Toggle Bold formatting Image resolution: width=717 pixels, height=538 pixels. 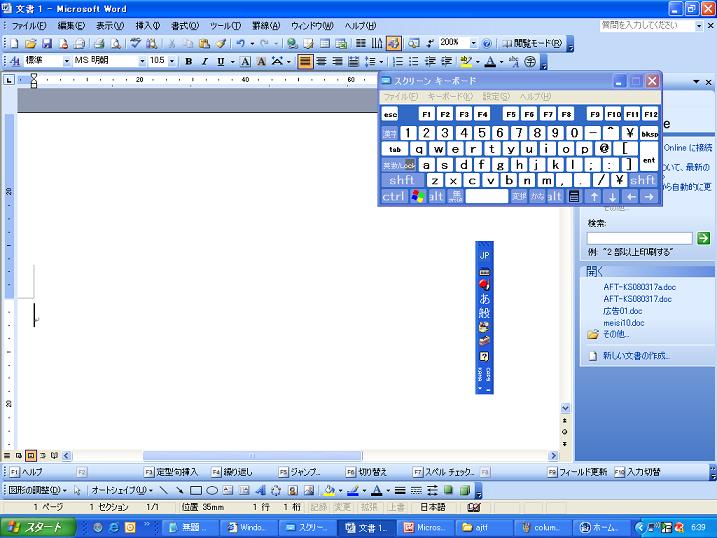click(x=188, y=61)
